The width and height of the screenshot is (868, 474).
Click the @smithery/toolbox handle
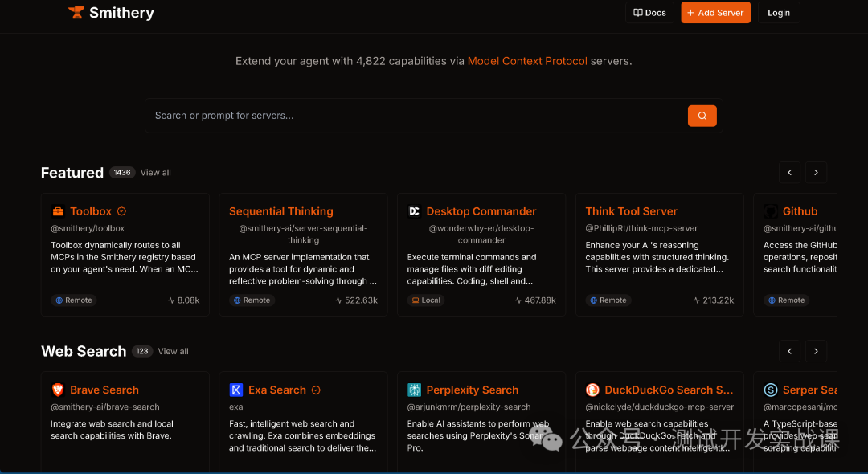point(88,228)
